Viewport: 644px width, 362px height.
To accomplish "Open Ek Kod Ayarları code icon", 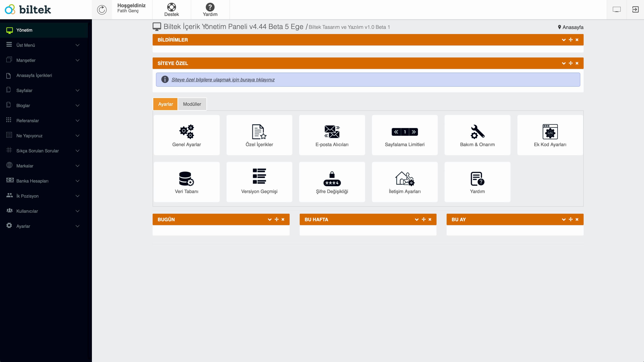I will coord(550,132).
